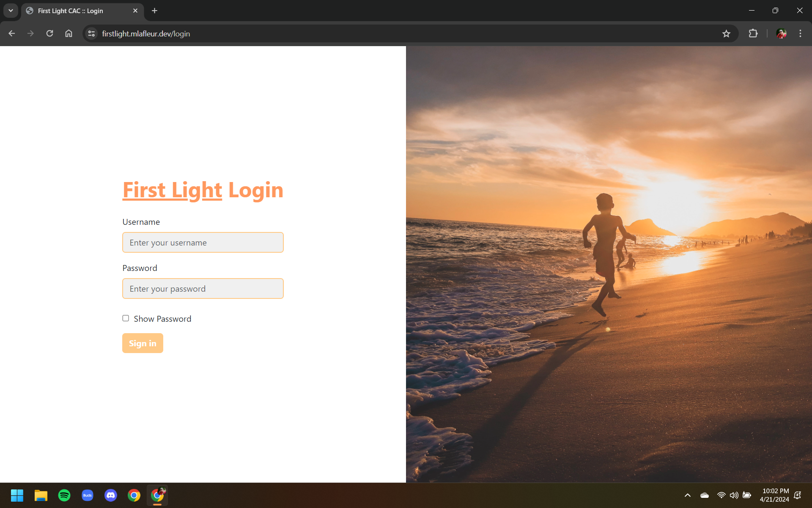Image resolution: width=812 pixels, height=508 pixels.
Task: Open Spotify from the taskbar
Action: pos(64,495)
